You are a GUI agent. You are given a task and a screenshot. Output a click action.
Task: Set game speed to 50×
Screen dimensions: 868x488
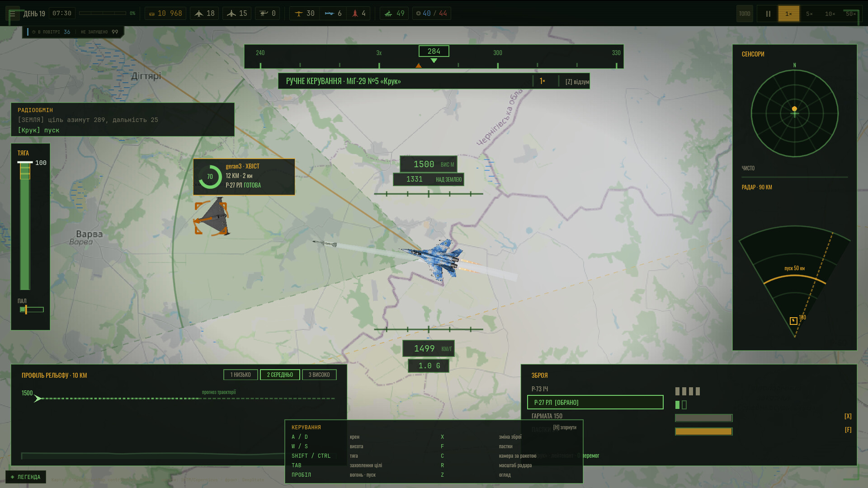[850, 14]
